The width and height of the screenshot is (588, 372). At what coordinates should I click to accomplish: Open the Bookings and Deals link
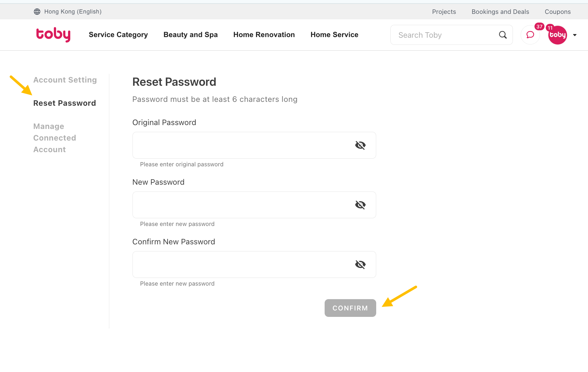coord(500,12)
